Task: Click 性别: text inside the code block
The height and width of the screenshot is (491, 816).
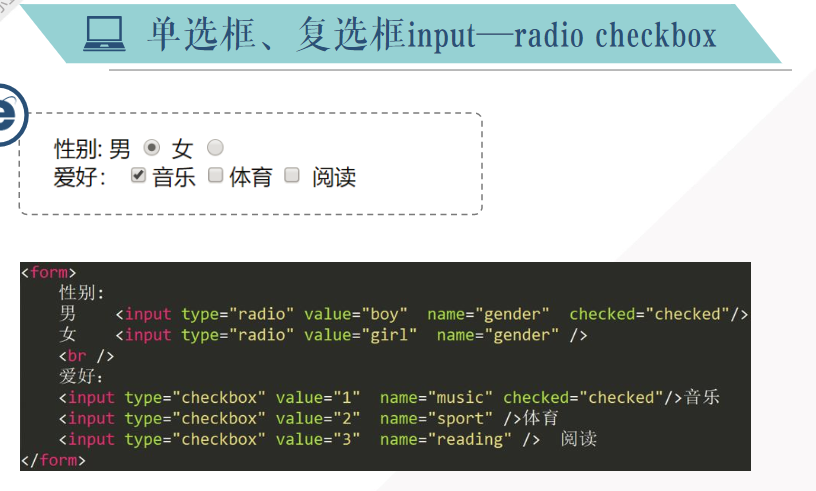Action: coord(82,293)
